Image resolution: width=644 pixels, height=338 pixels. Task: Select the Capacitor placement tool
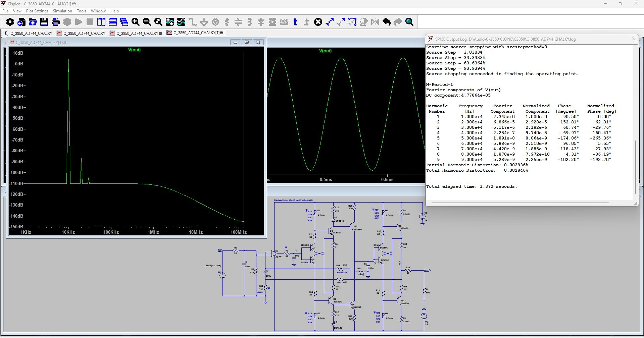pyautogui.click(x=238, y=22)
